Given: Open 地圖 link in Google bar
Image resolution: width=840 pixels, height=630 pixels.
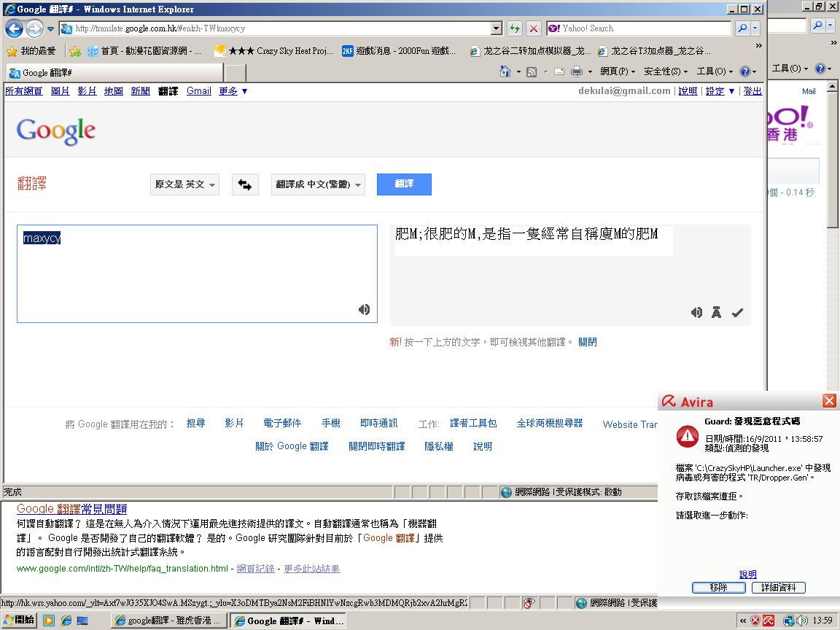Looking at the screenshot, I should click(114, 91).
